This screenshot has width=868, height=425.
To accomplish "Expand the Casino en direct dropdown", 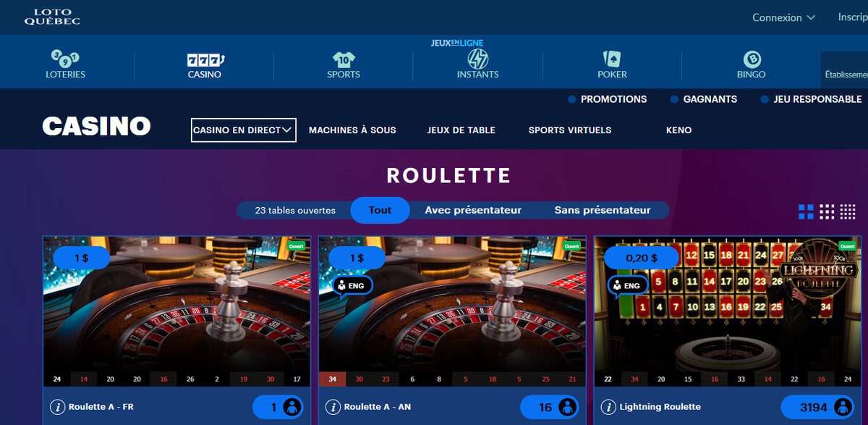I will (x=244, y=130).
